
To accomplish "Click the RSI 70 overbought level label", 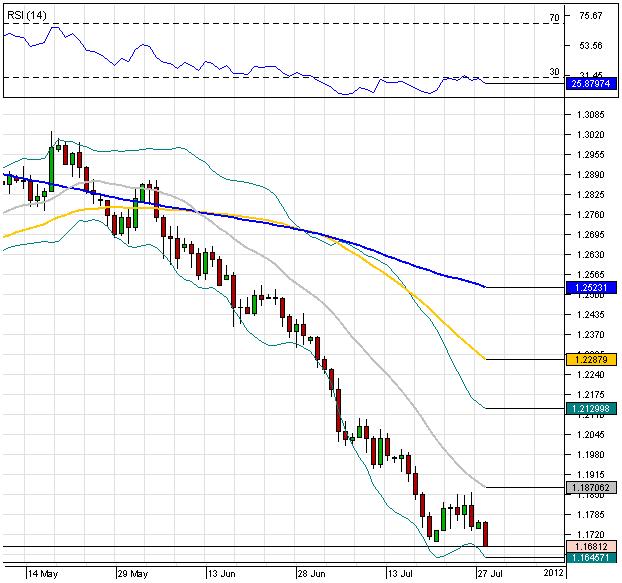I will click(x=554, y=18).
